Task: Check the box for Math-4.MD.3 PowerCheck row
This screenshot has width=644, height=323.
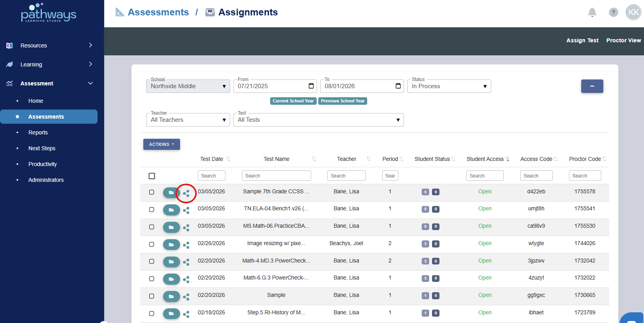Action: pos(152,261)
